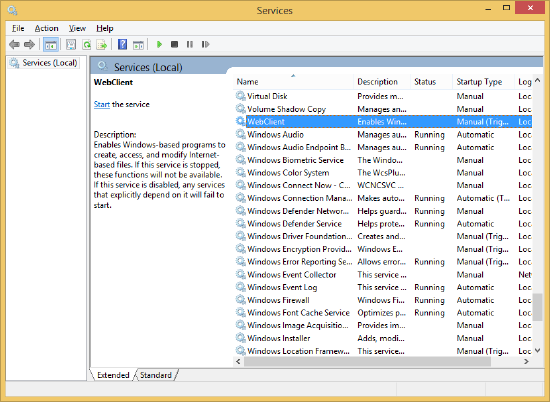The width and height of the screenshot is (550, 402).
Task: Select the Windows Audio Endpoint Builder row
Action: 383,147
